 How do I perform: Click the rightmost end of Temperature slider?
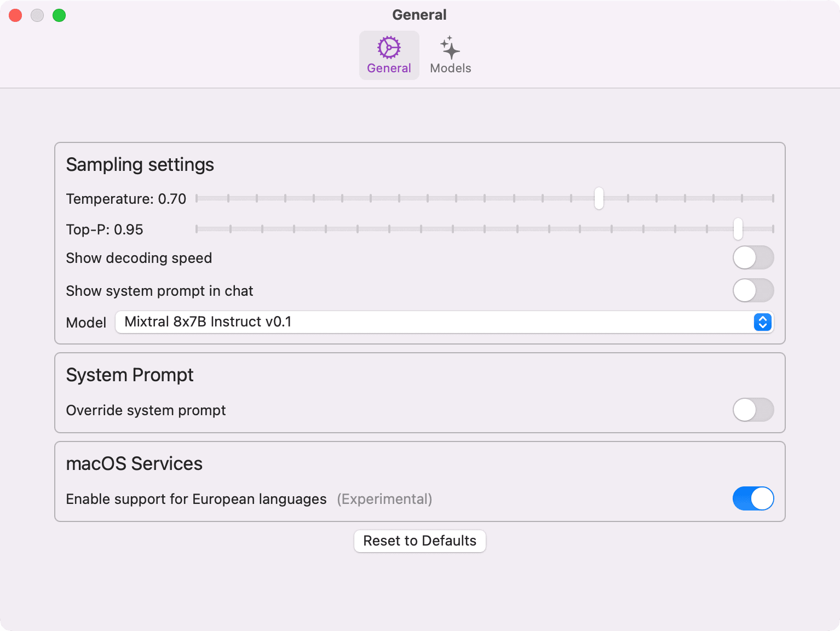(773, 198)
